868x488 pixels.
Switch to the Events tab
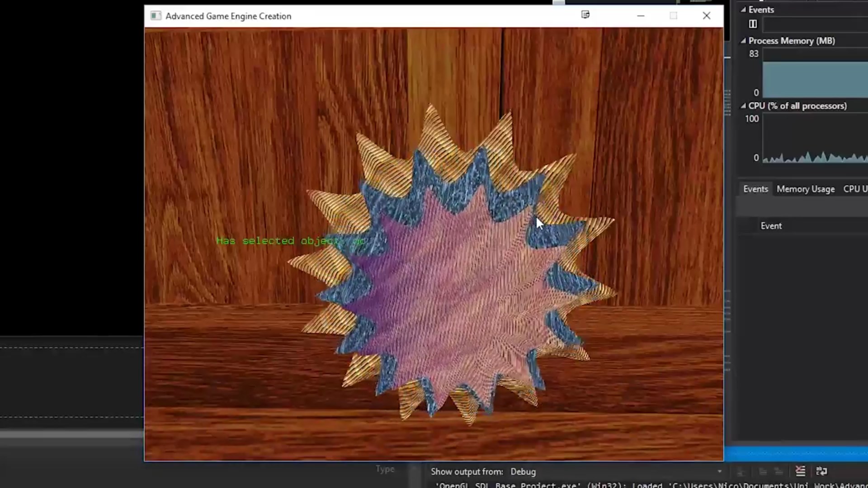pos(755,189)
